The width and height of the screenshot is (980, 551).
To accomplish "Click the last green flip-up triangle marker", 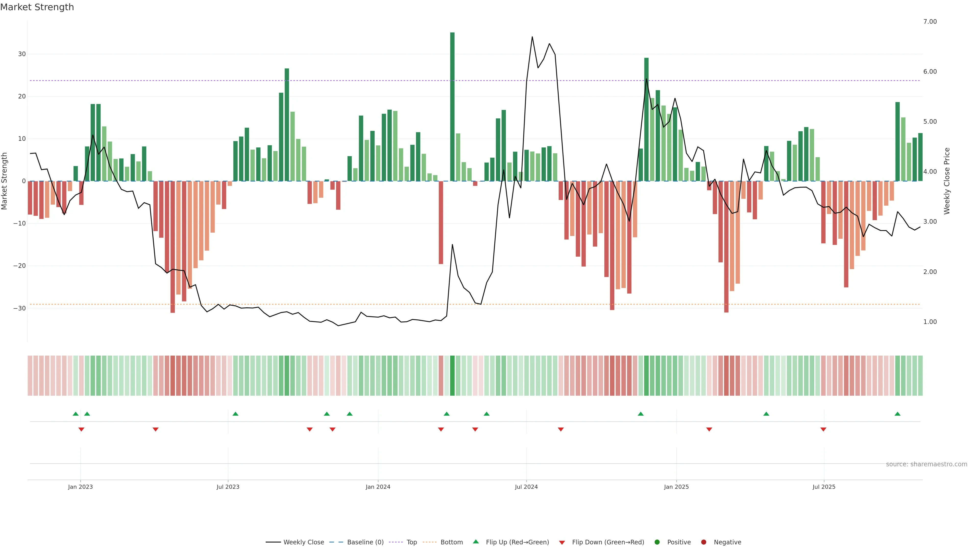I will click(898, 414).
